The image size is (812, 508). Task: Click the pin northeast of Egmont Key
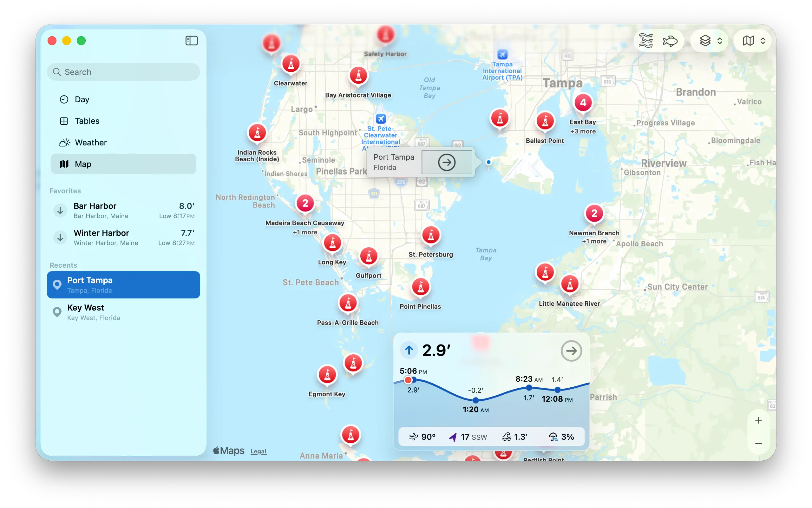353,364
